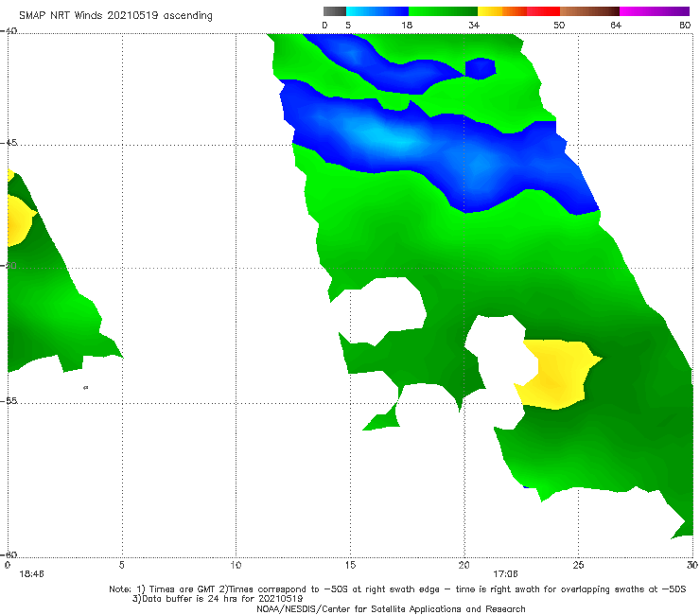Click the yellow high-wind patch near longitude 24

click(x=556, y=375)
